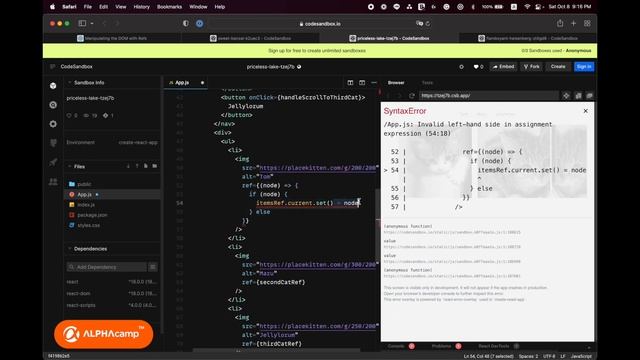Click the Embed button
Image resolution: width=640 pixels, height=360 pixels.
pyautogui.click(x=503, y=67)
